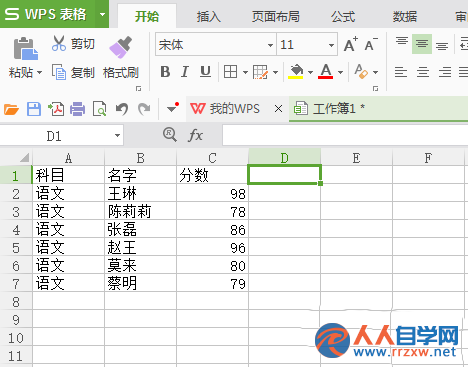Viewport: 468px width, 367px height.
Task: Open font group dialog launcher
Action: coord(375,88)
